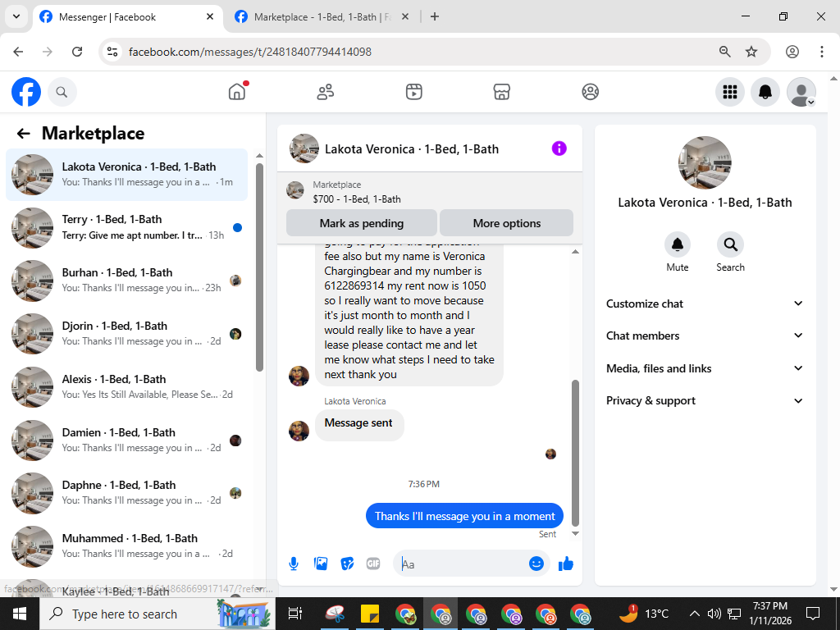Viewport: 840px width, 630px height.
Task: Open the account profile avatar menu
Action: (x=801, y=92)
